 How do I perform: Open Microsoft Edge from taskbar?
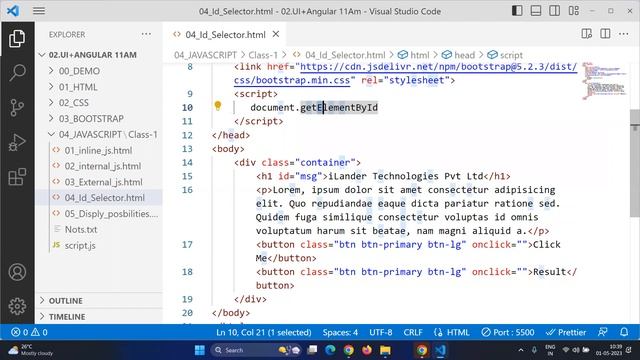(x=330, y=350)
